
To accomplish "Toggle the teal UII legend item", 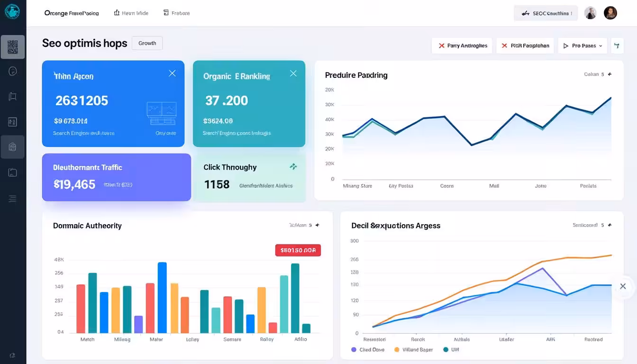I will point(451,350).
